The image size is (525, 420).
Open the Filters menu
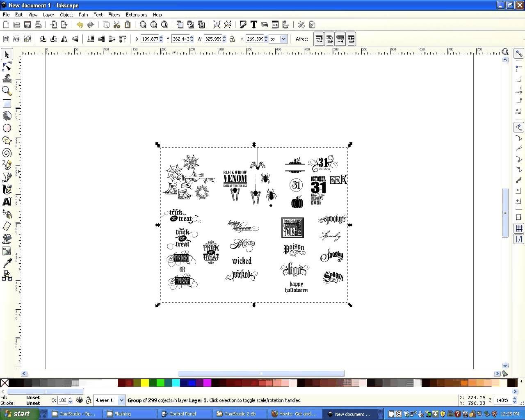coord(114,15)
